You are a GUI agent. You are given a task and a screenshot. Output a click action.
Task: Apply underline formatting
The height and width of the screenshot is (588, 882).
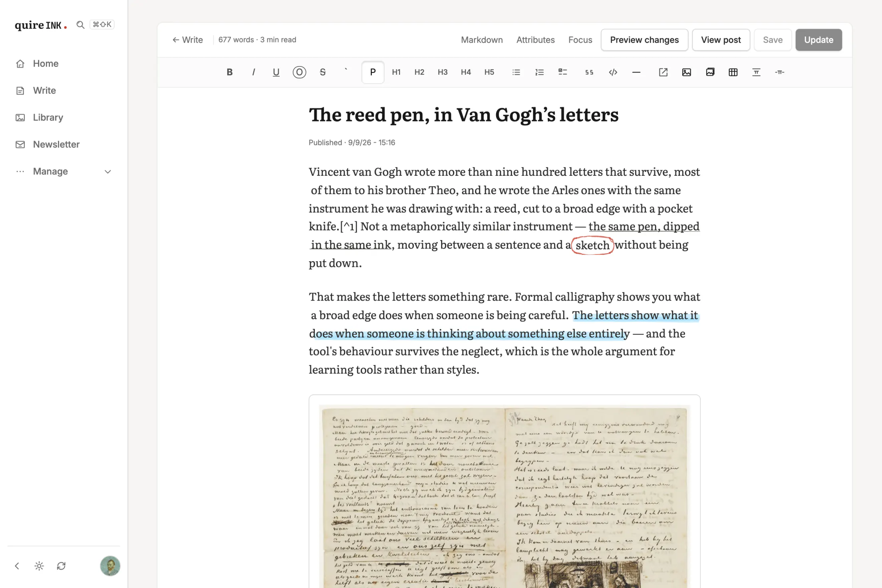coord(276,72)
